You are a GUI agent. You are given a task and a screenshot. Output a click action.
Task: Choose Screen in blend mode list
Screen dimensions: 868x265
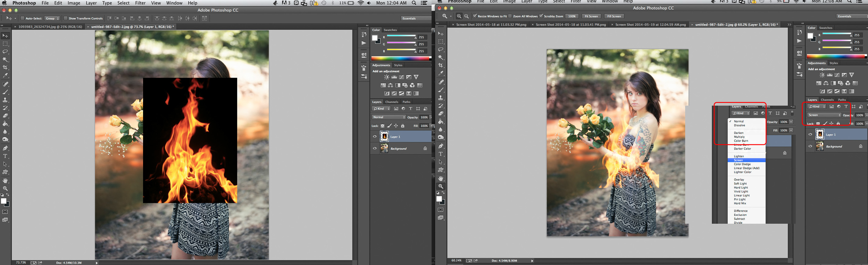[746, 160]
